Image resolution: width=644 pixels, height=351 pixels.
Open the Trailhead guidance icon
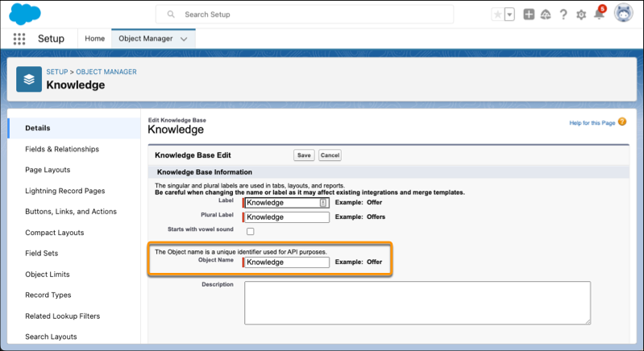point(546,14)
